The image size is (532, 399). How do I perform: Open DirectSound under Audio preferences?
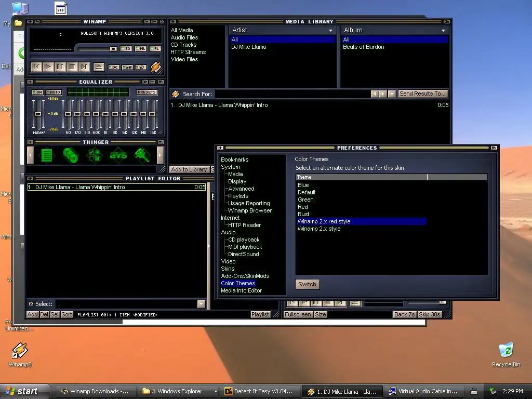tap(243, 254)
